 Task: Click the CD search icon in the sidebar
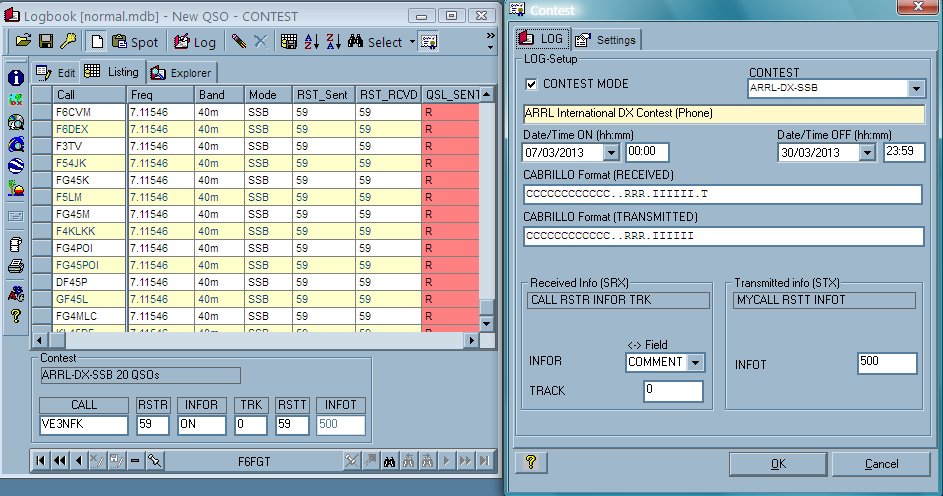click(x=16, y=122)
